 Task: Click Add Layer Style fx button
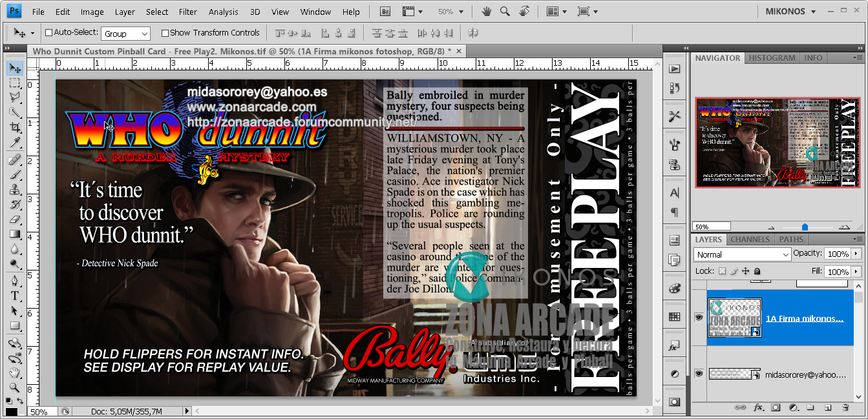pos(759,408)
